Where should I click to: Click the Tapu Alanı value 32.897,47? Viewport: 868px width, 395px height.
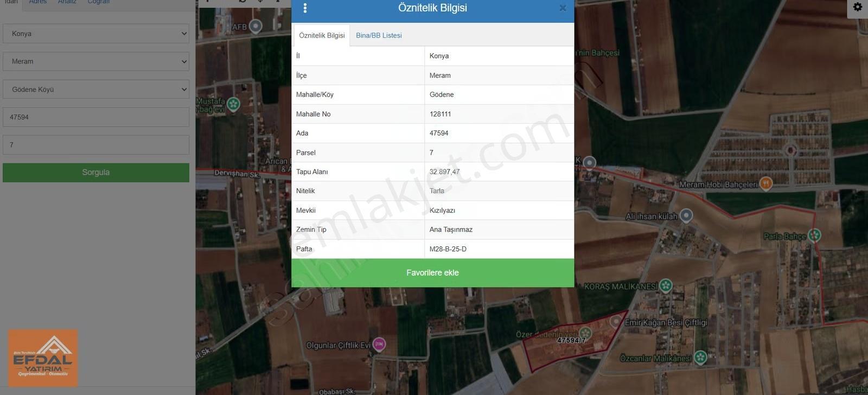(x=444, y=171)
